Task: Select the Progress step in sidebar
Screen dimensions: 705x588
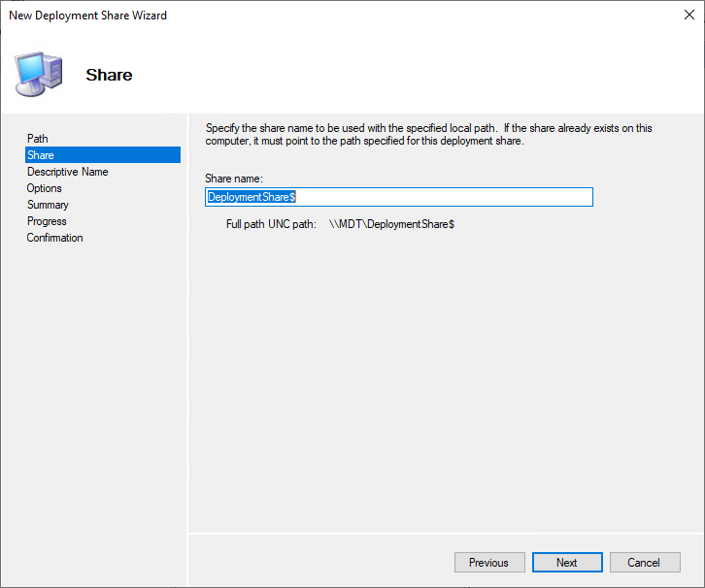Action: click(x=47, y=221)
